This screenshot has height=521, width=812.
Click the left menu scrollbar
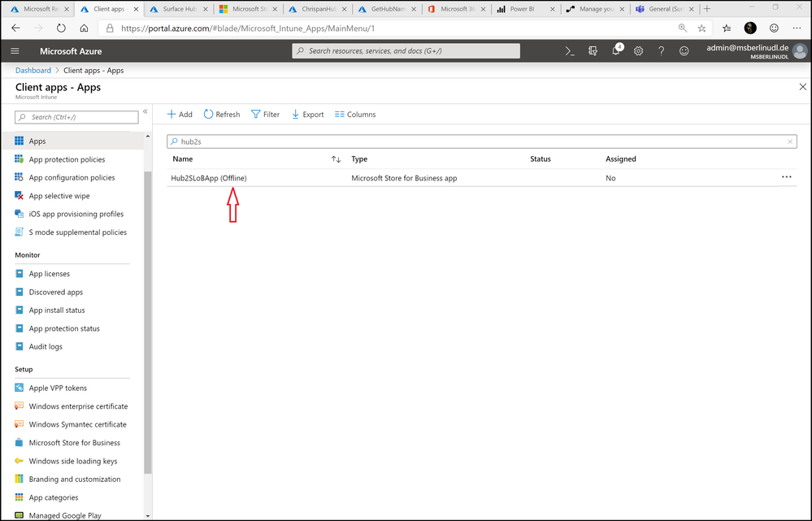pos(148,321)
